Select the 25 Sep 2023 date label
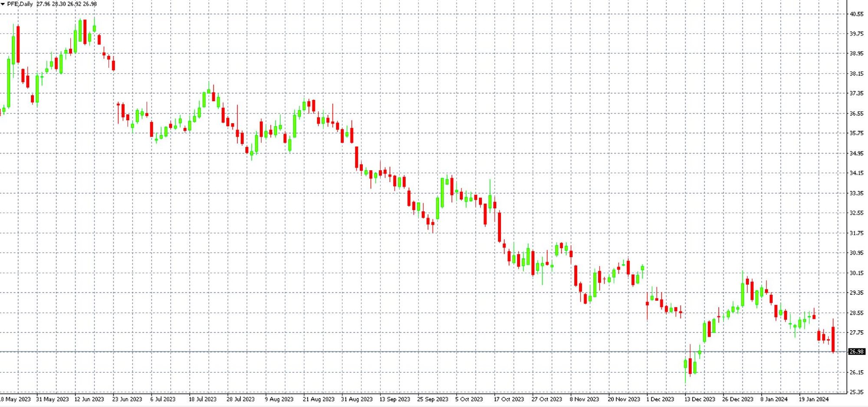 (432, 399)
